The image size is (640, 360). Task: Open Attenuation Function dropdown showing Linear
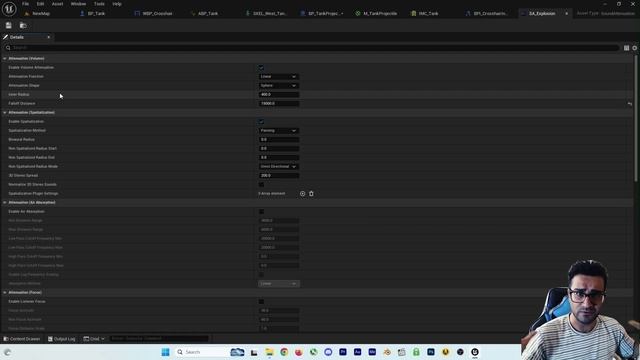tap(279, 77)
